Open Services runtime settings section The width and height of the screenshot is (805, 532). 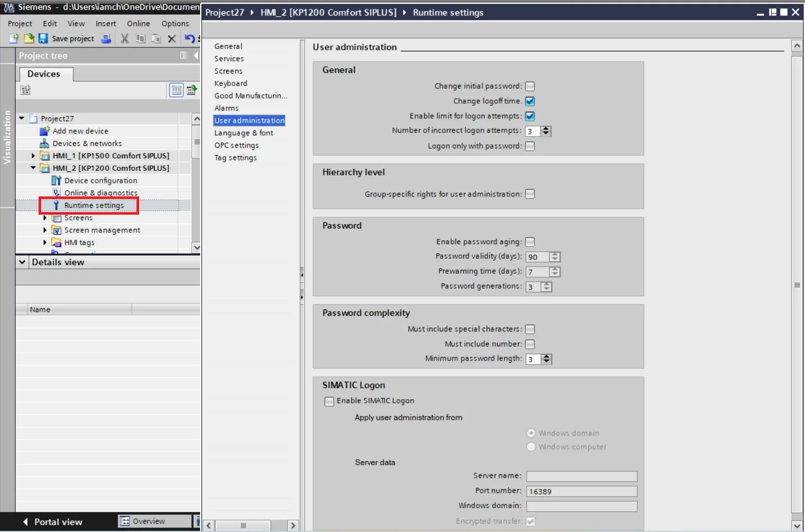(x=229, y=58)
